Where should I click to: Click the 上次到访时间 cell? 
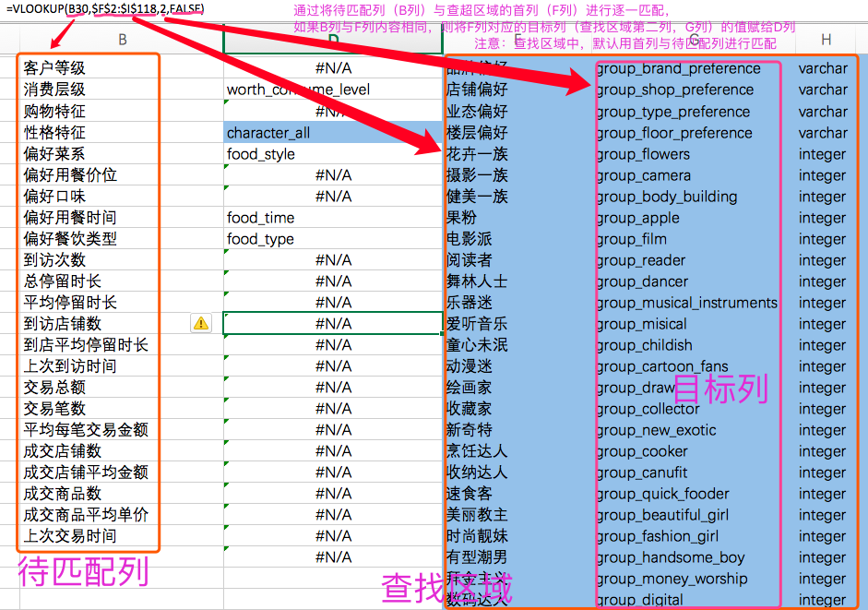click(122, 365)
